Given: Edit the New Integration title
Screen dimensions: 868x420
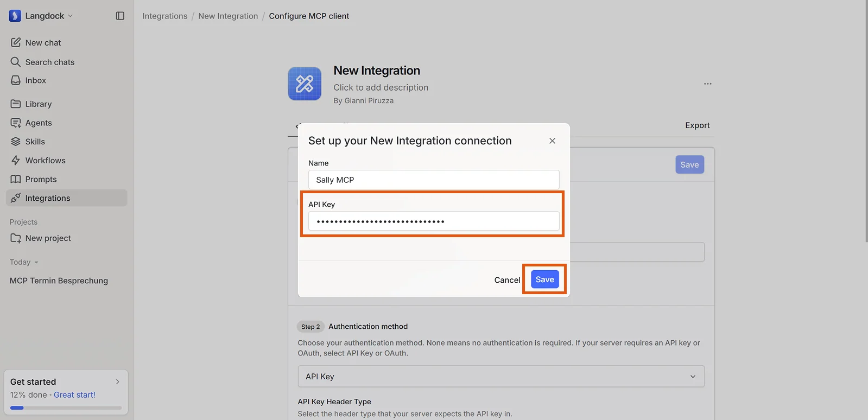Looking at the screenshot, I should click(377, 71).
